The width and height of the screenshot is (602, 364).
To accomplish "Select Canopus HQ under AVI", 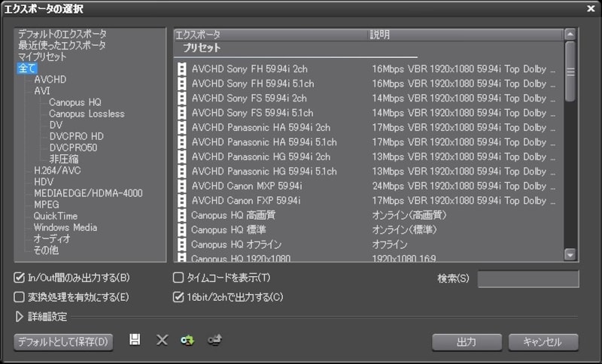I will (75, 102).
